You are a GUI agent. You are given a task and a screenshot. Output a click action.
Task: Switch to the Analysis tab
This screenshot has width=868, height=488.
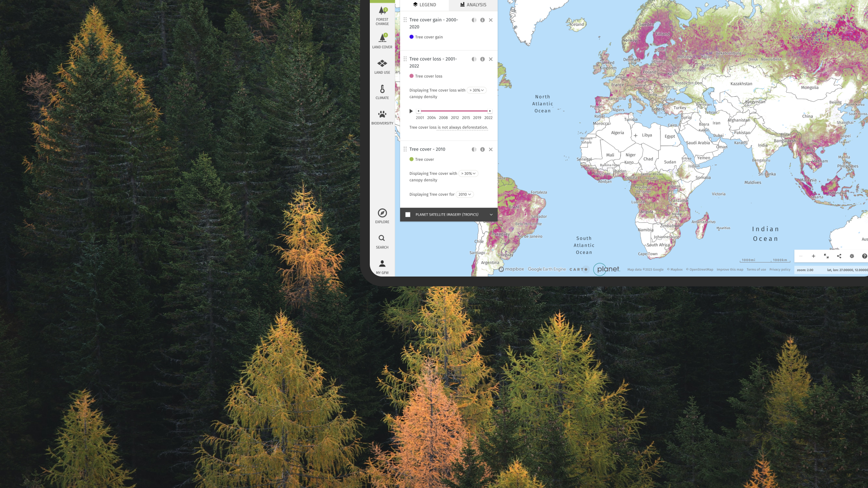coord(473,5)
